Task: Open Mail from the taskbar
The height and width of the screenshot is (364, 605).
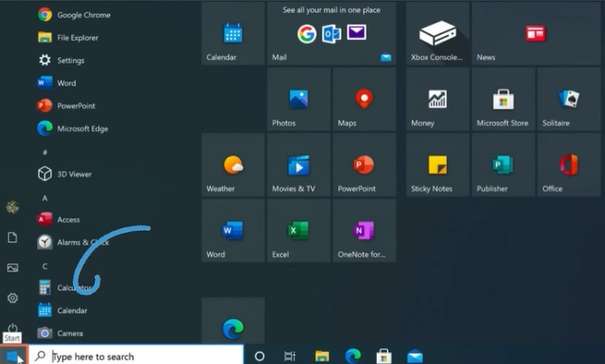Action: pos(415,356)
